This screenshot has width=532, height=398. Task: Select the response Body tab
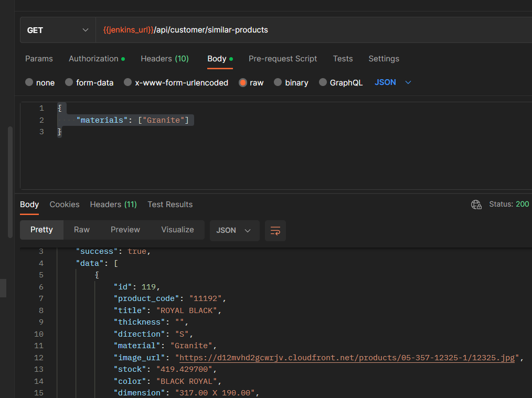29,205
